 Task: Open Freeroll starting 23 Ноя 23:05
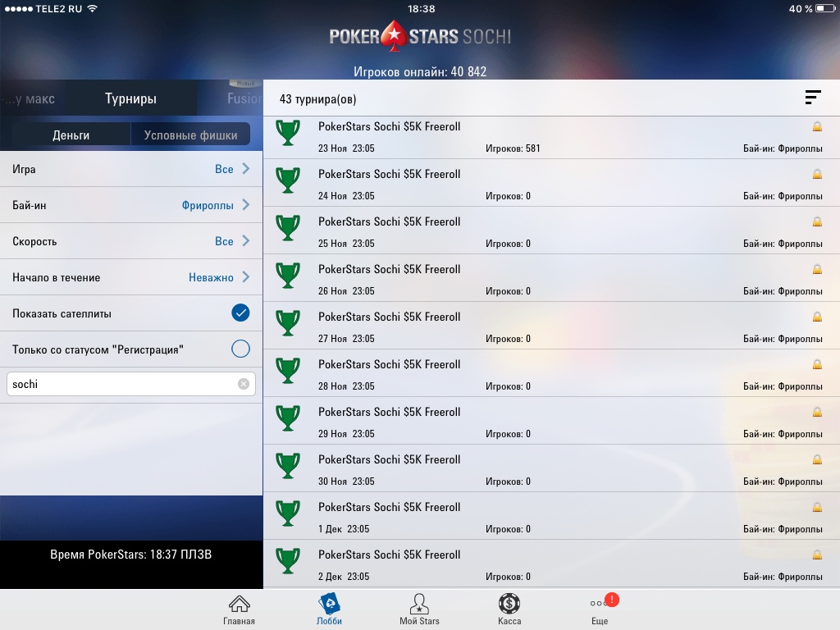(551, 137)
